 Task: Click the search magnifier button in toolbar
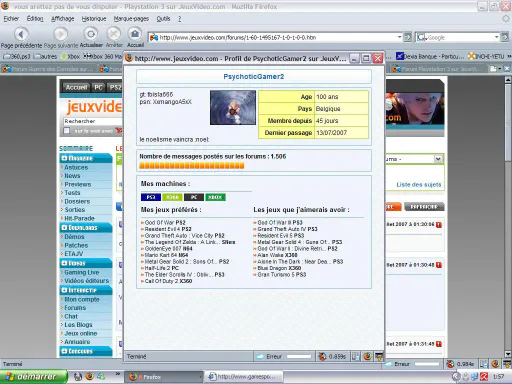pyautogui.click(x=505, y=37)
